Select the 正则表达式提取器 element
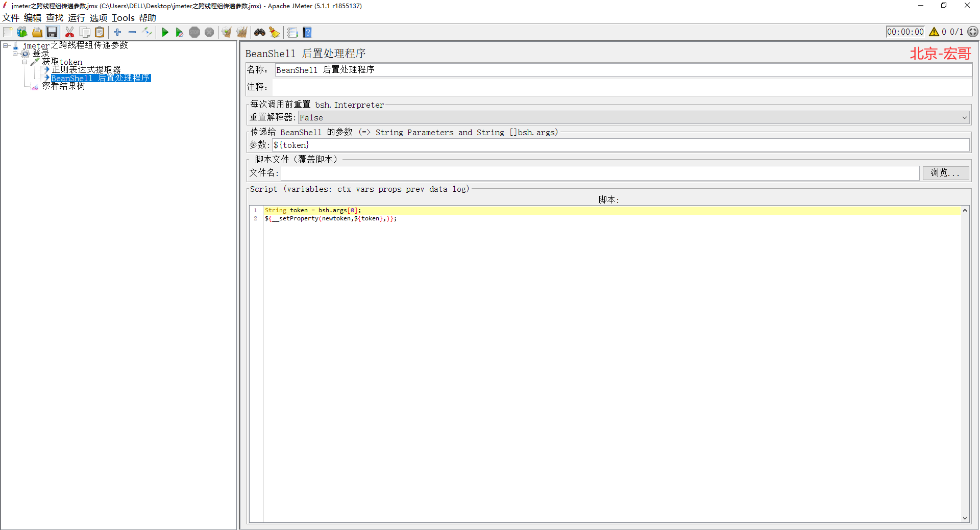This screenshot has height=530, width=980. [x=86, y=70]
